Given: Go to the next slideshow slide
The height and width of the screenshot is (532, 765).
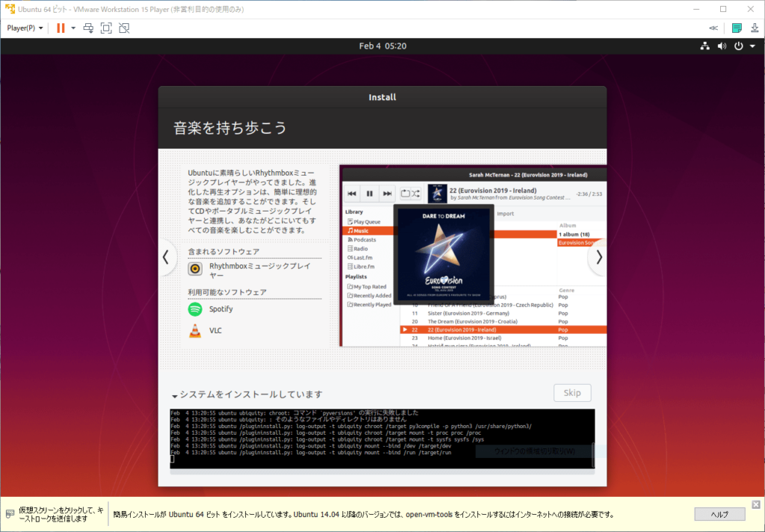Looking at the screenshot, I should point(599,257).
